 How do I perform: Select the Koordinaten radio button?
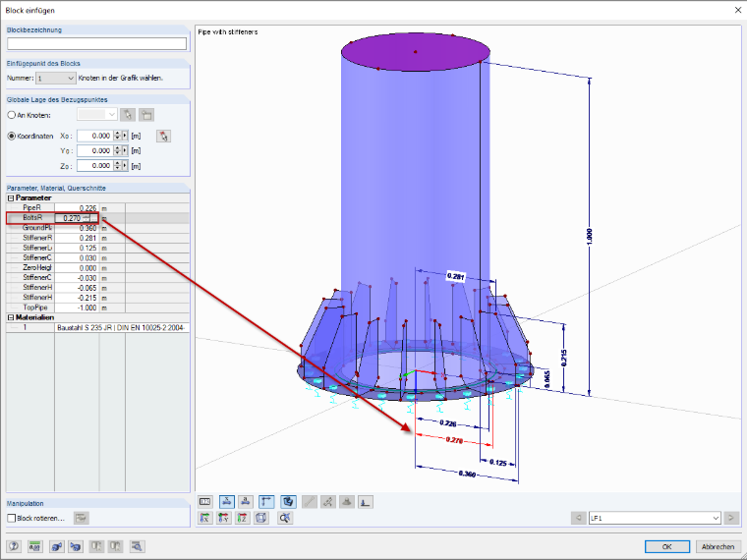(x=12, y=137)
